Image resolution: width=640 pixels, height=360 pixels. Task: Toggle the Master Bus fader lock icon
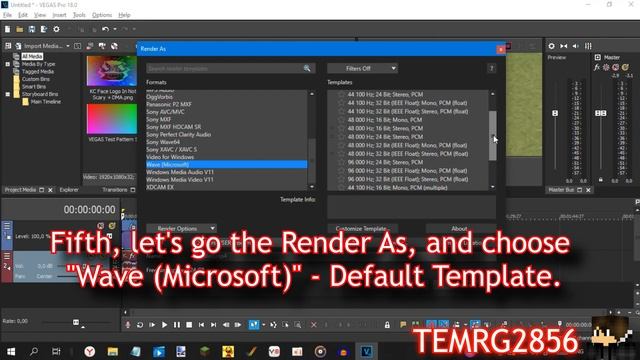coord(600,180)
